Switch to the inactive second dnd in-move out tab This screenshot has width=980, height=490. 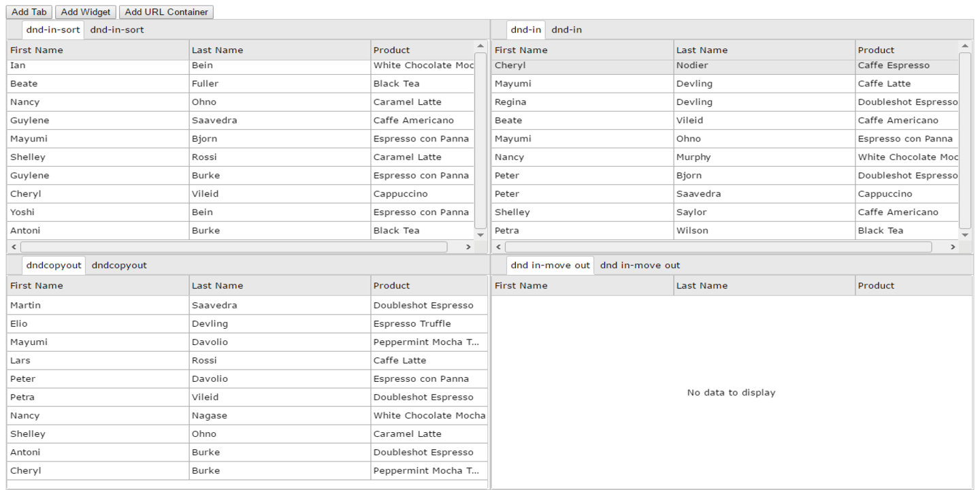click(640, 265)
